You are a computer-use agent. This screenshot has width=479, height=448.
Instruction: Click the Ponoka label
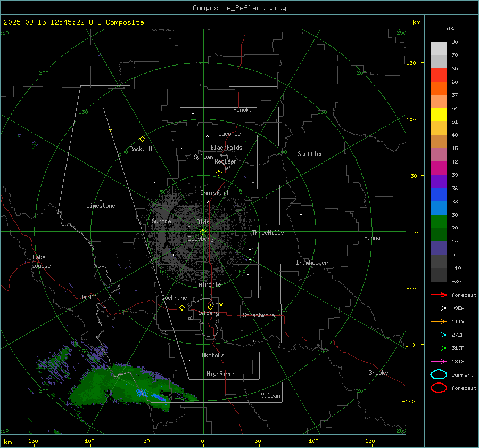tap(243, 110)
